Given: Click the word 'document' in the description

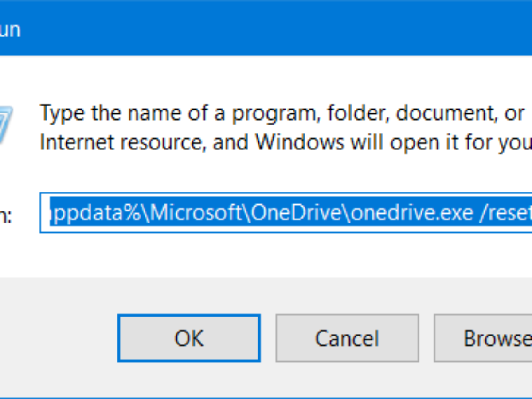Looking at the screenshot, I should 443,114.
